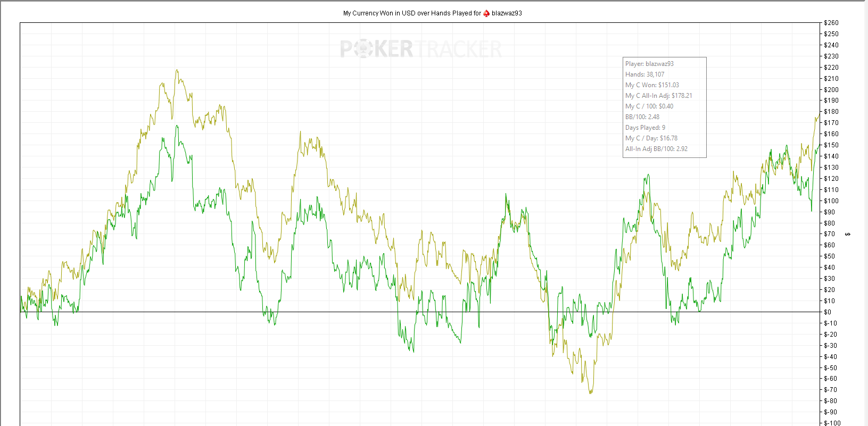This screenshot has height=426, width=868.
Task: Click the $190 y-axis label
Action: tap(831, 101)
